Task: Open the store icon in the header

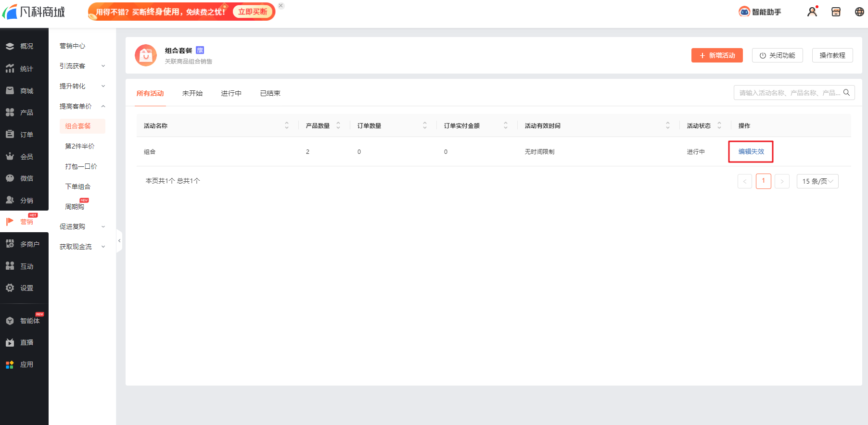Action: click(836, 12)
